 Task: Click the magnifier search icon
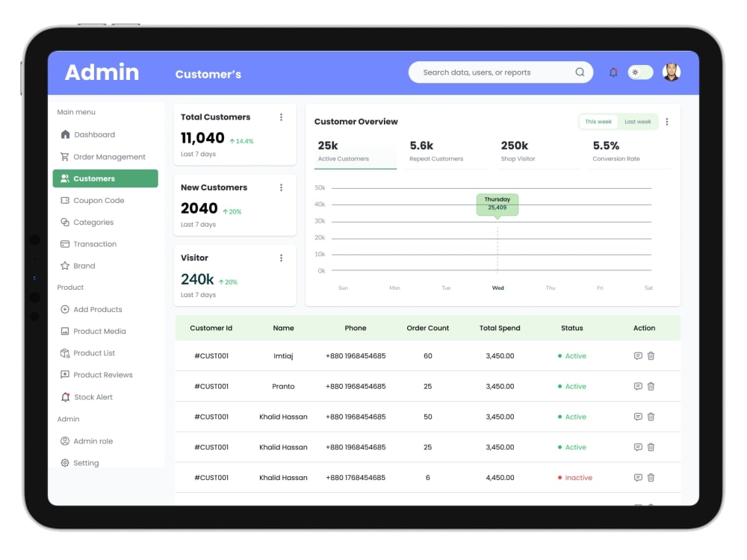click(x=580, y=72)
